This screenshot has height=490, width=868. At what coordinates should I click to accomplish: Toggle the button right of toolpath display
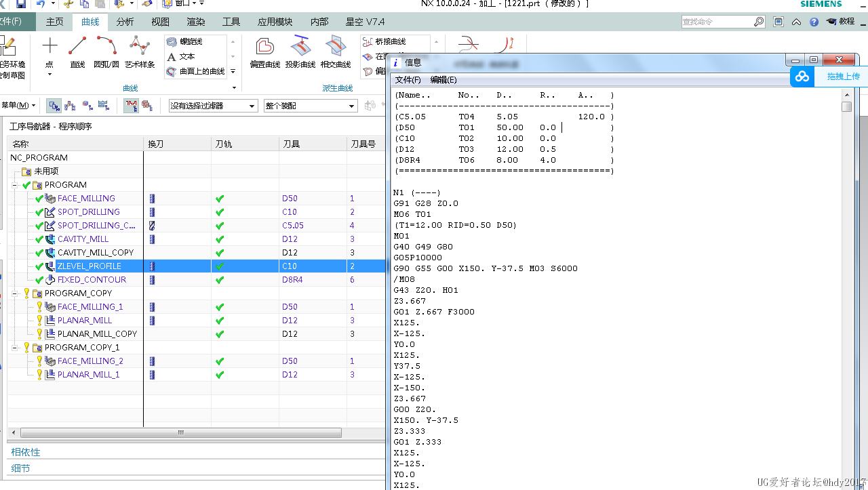coord(148,106)
